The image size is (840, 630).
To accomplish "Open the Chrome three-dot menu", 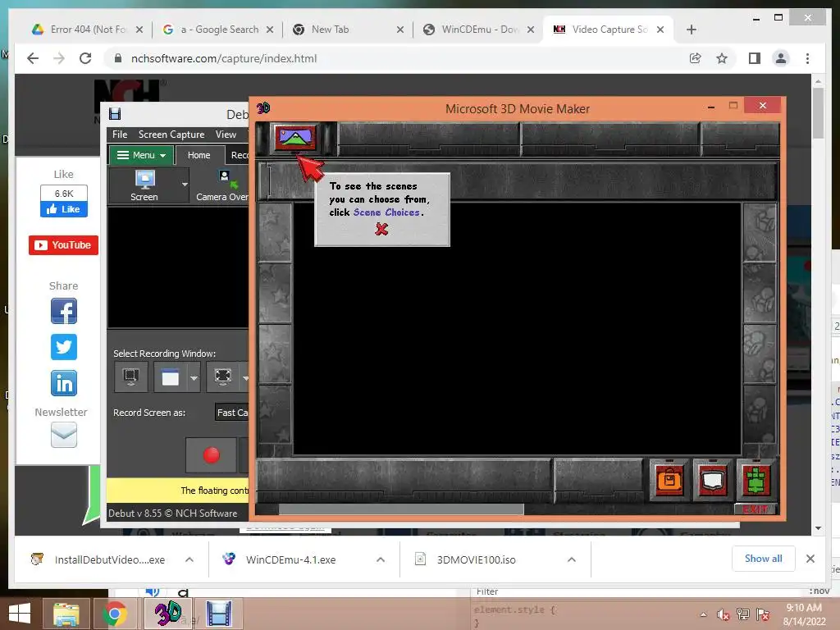I will [807, 58].
